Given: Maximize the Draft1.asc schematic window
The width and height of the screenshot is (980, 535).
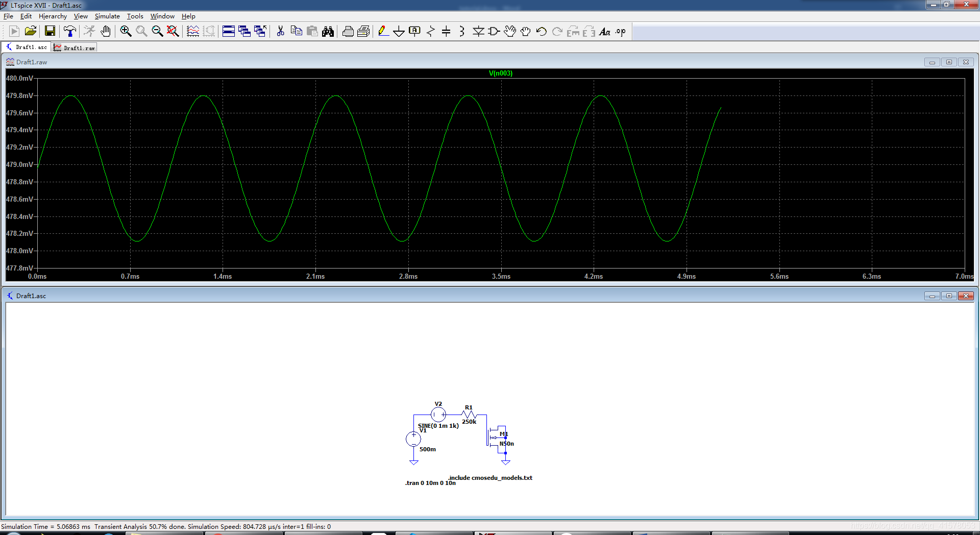Looking at the screenshot, I should [949, 296].
